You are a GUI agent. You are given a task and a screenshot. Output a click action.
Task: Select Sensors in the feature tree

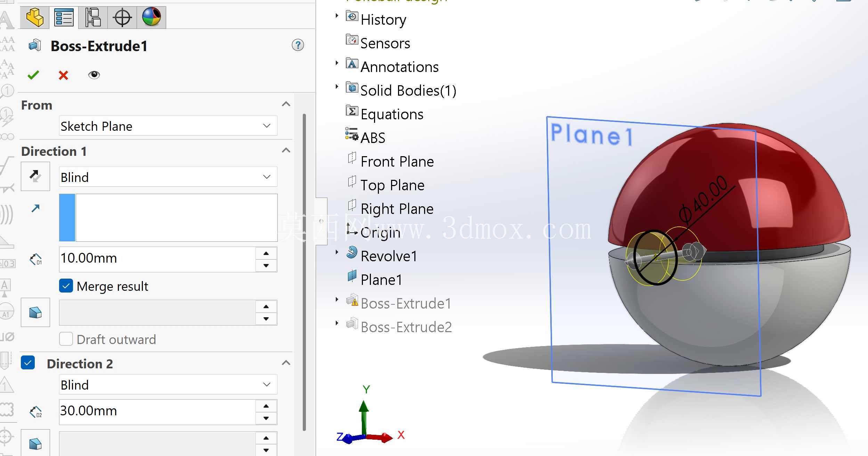(385, 43)
